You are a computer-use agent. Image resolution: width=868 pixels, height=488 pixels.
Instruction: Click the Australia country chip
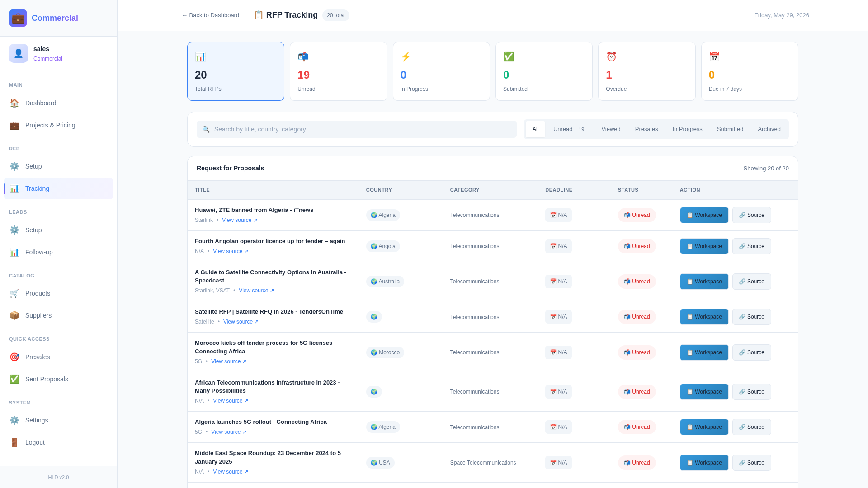pos(385,282)
